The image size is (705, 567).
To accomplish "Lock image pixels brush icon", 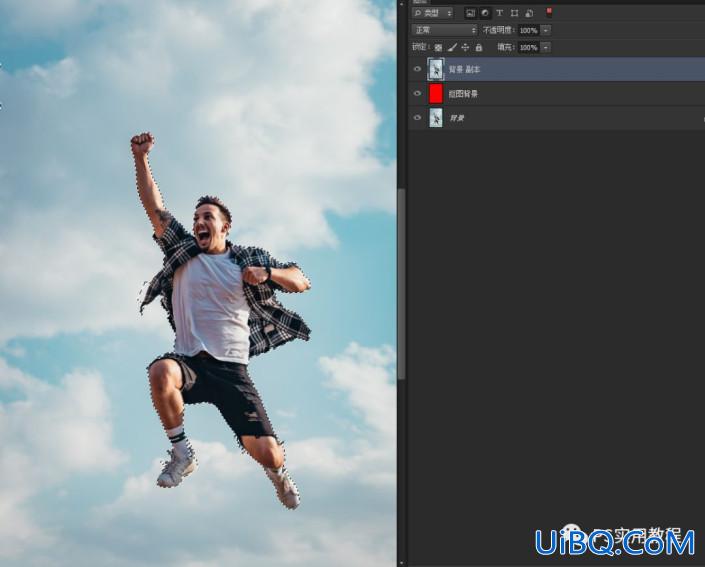I will pyautogui.click(x=452, y=47).
